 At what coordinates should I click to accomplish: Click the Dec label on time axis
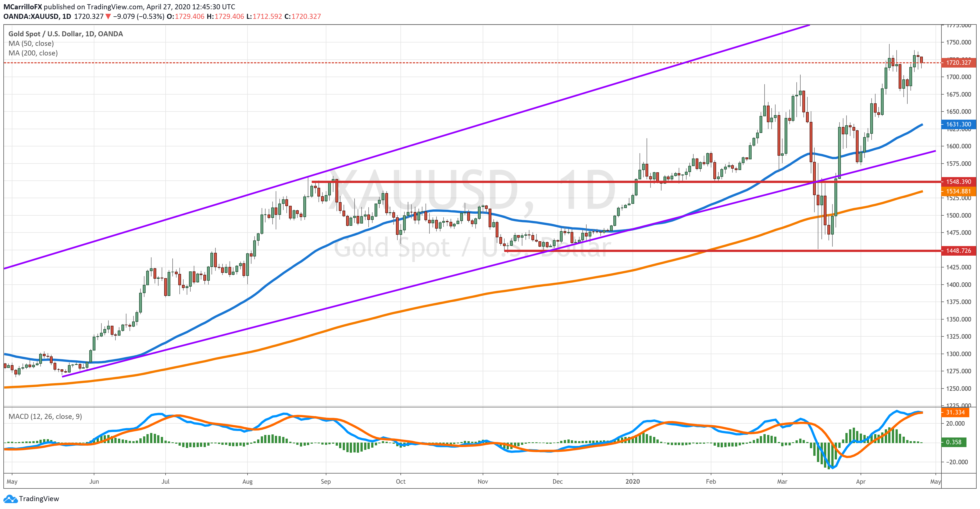point(557,482)
